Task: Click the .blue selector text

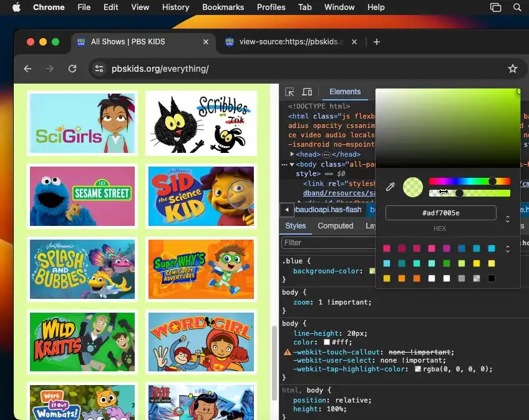Action: pyautogui.click(x=292, y=261)
